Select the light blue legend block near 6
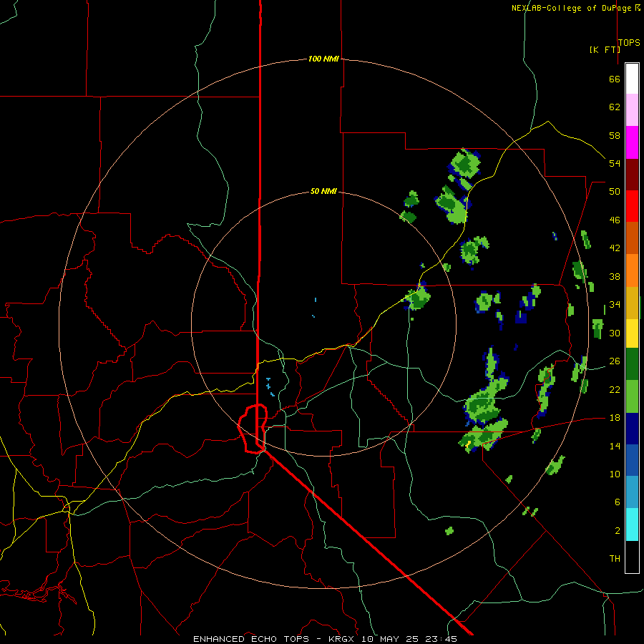 pyautogui.click(x=632, y=492)
